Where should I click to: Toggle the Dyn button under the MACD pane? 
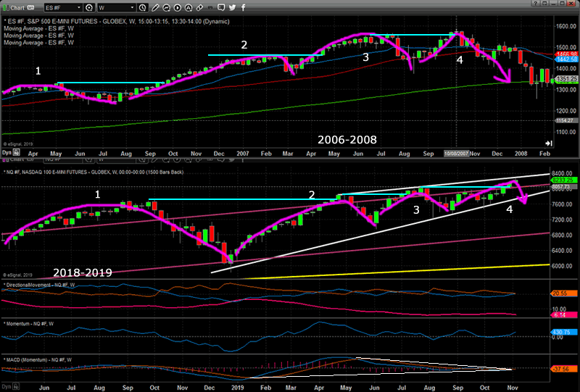click(x=7, y=388)
